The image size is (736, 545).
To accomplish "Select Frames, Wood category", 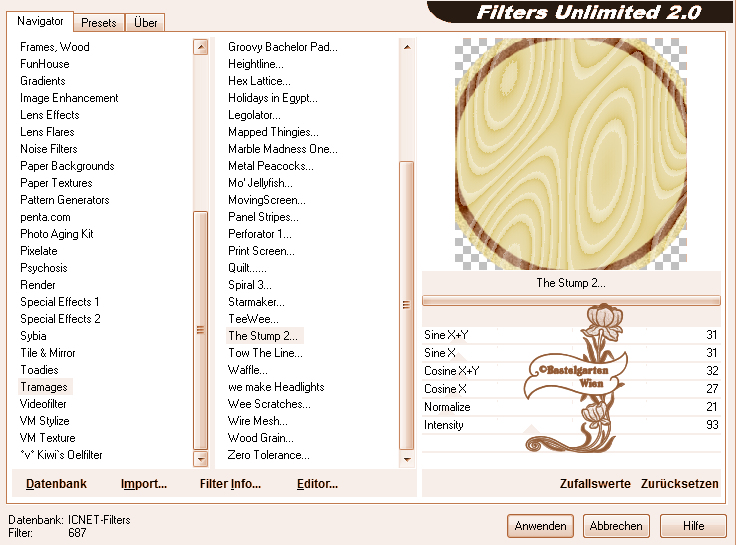I will (x=55, y=47).
